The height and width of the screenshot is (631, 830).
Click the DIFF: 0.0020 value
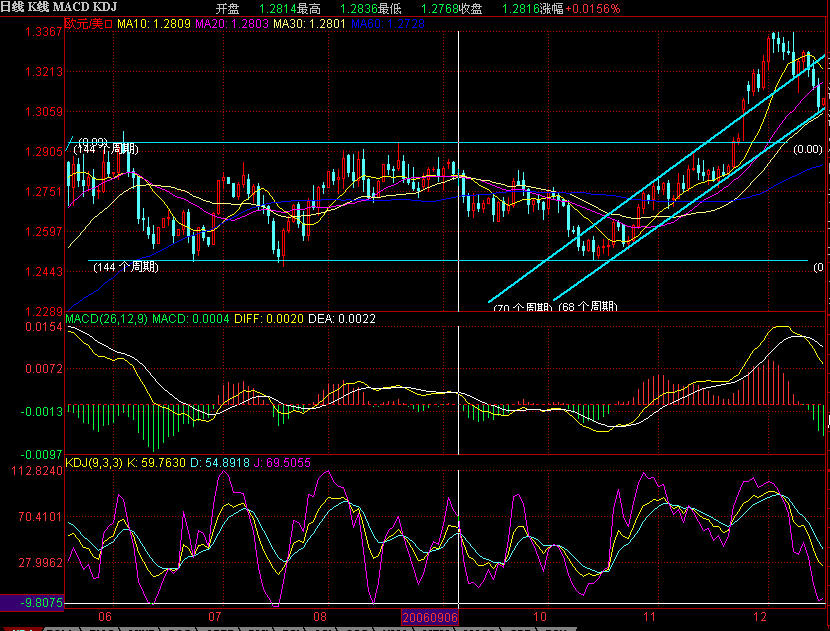[x=269, y=319]
